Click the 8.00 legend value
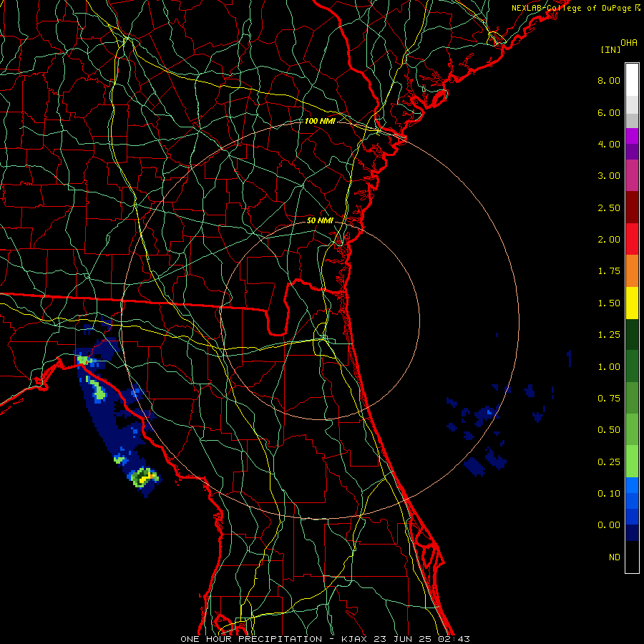 click(609, 80)
